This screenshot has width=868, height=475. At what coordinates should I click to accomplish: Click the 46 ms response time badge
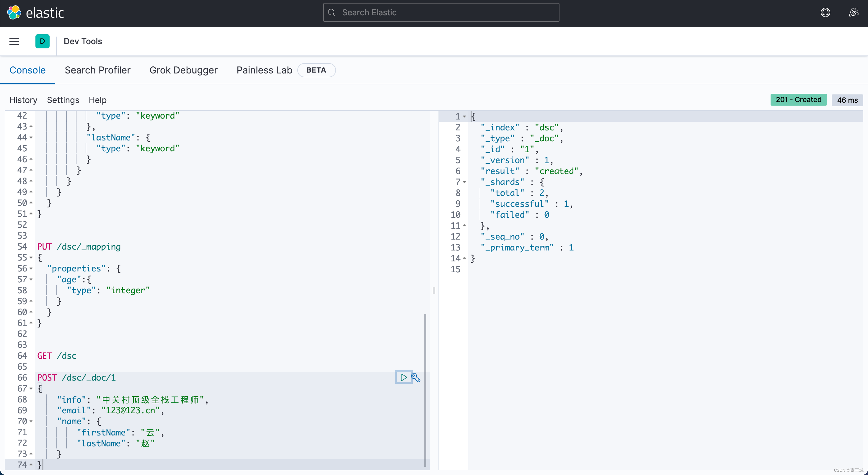(847, 100)
